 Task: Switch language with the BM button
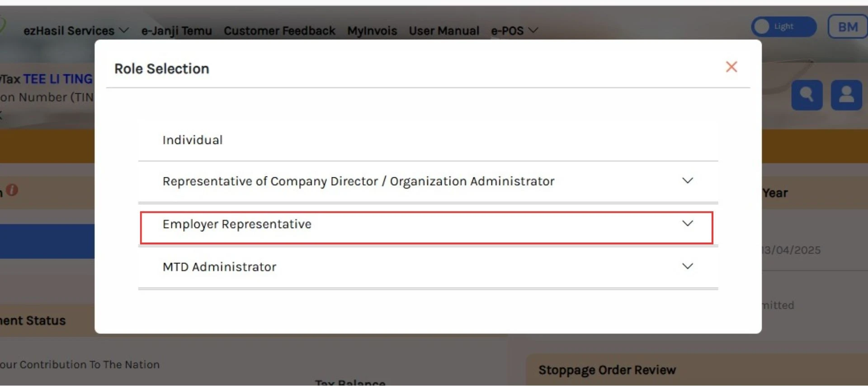pyautogui.click(x=847, y=27)
